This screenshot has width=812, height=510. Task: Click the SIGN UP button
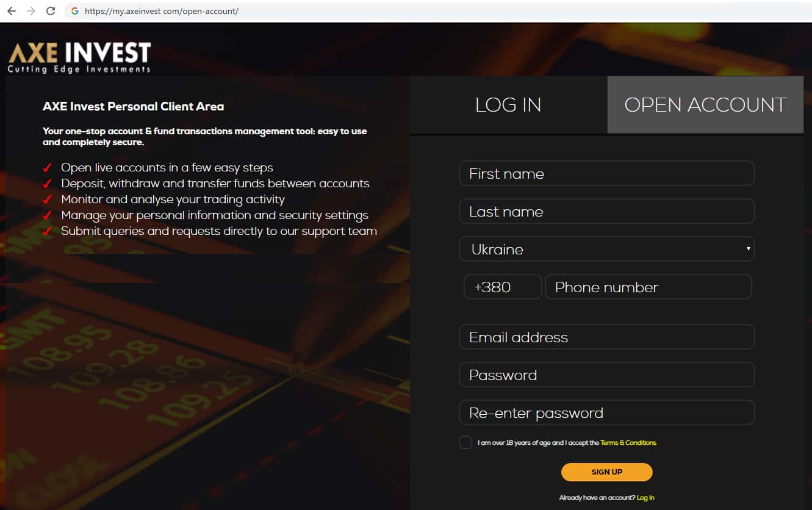click(607, 472)
